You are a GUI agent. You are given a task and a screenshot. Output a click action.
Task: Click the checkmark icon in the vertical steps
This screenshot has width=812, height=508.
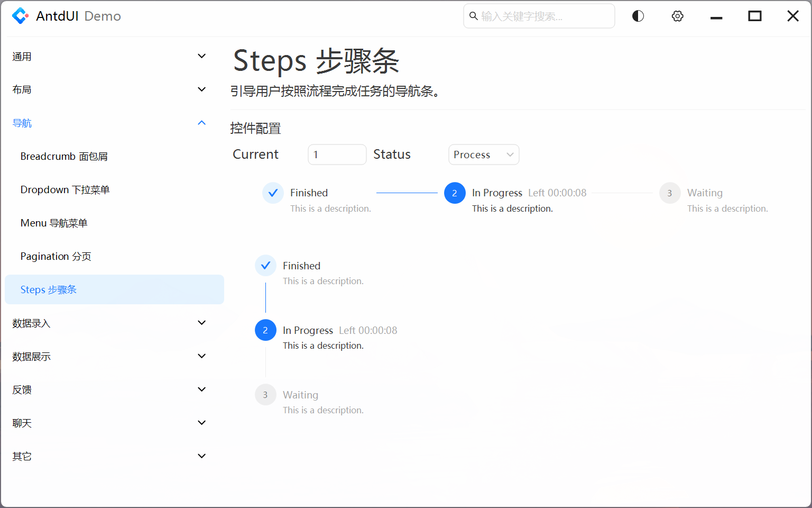pos(265,265)
